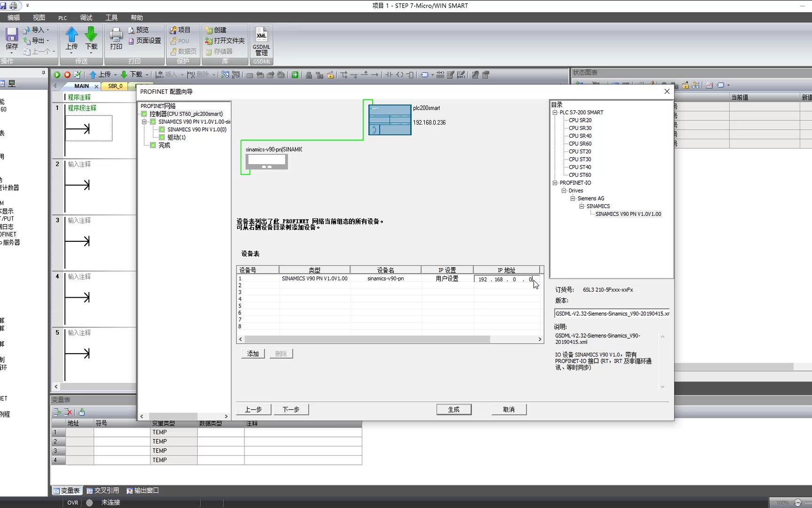Click the add-row icon in variable table toolbar
The height and width of the screenshot is (508, 812).
click(x=57, y=412)
